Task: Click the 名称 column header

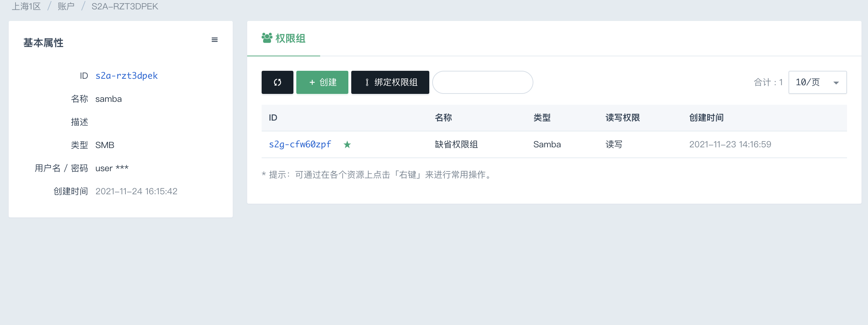Action: coord(443,118)
